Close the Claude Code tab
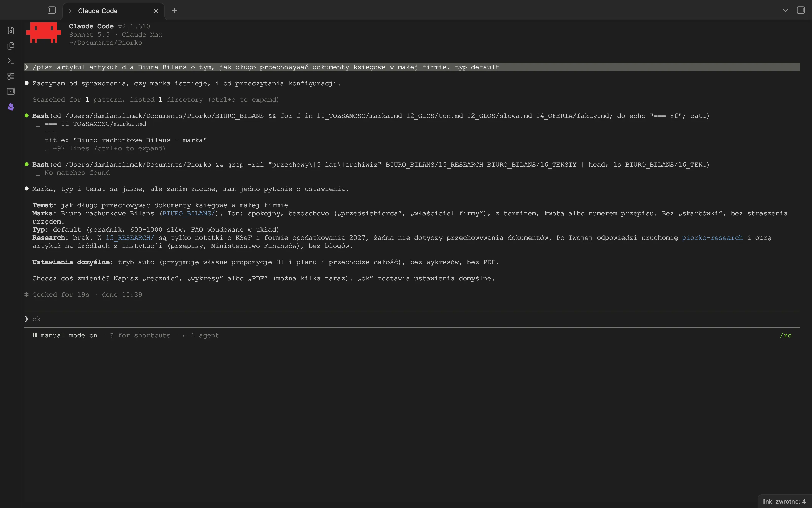The height and width of the screenshot is (508, 812). pos(156,11)
